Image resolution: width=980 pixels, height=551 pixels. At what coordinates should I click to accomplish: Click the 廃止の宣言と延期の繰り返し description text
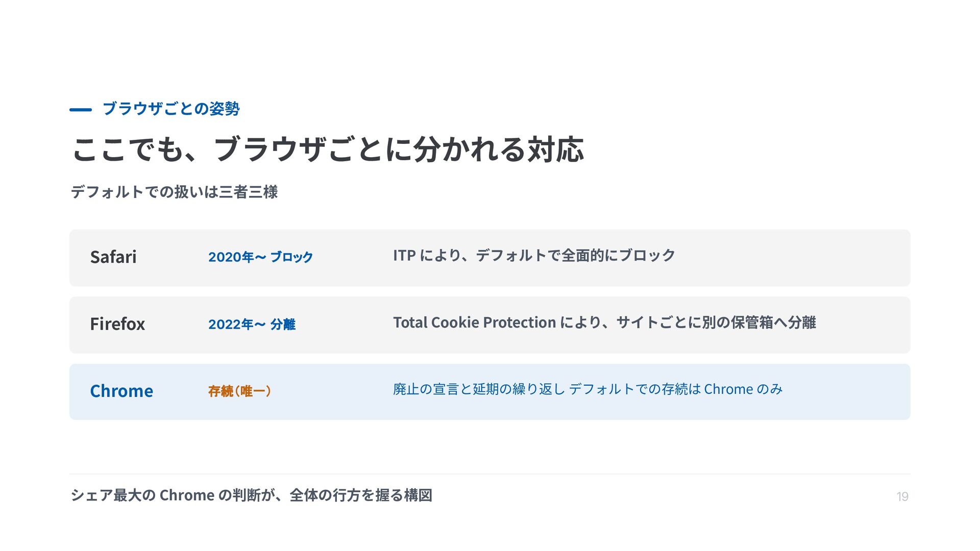coord(587,389)
